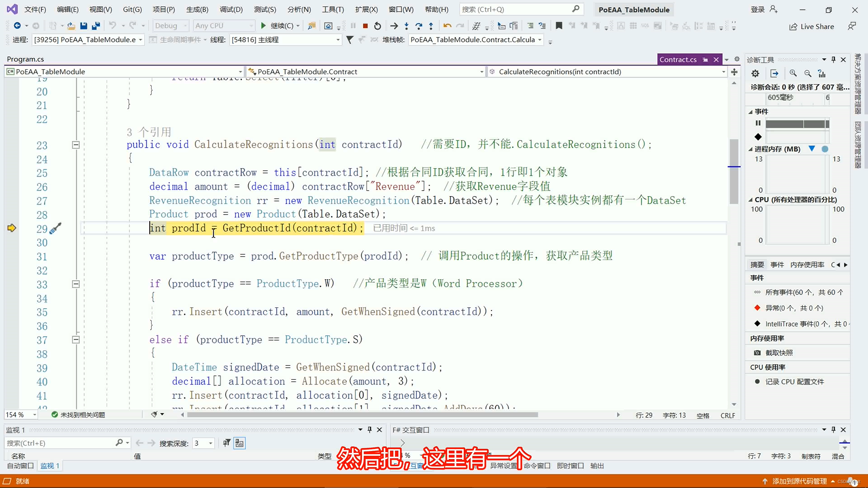Pin the Watch 1 (监视 1) panel
Screen dimensions: 868x488
coord(370,430)
